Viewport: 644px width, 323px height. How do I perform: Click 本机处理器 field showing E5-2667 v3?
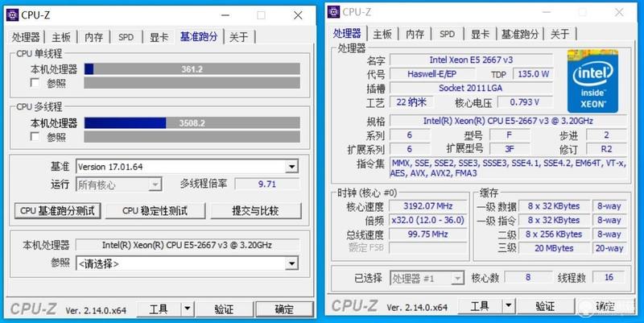click(x=188, y=245)
